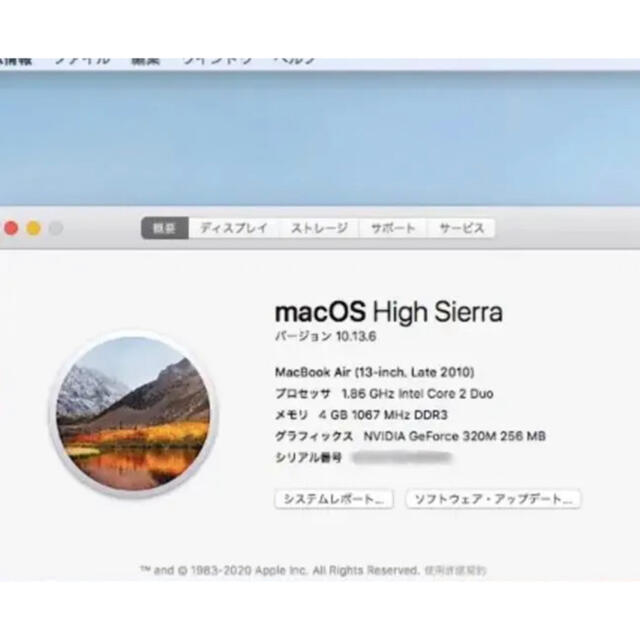Click the greyed-out zoom window button
640x640 pixels.
(56, 228)
